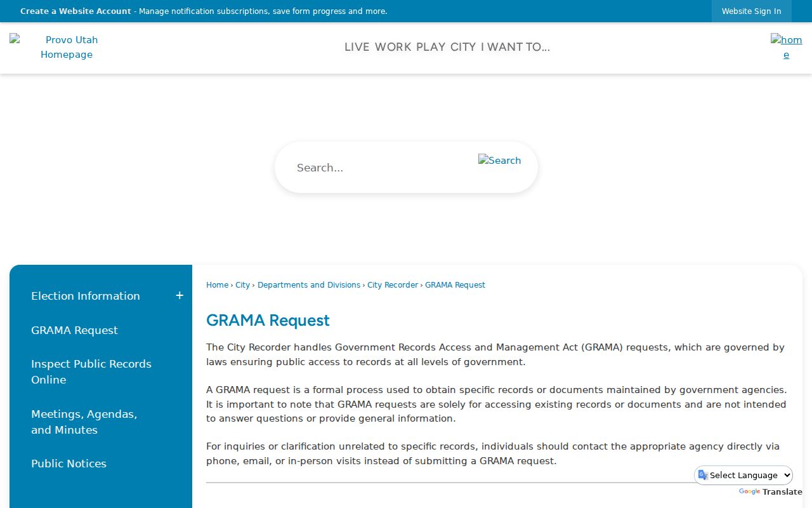The width and height of the screenshot is (812, 508).
Task: Open the I WANT TO... menu
Action: pyautogui.click(x=515, y=47)
